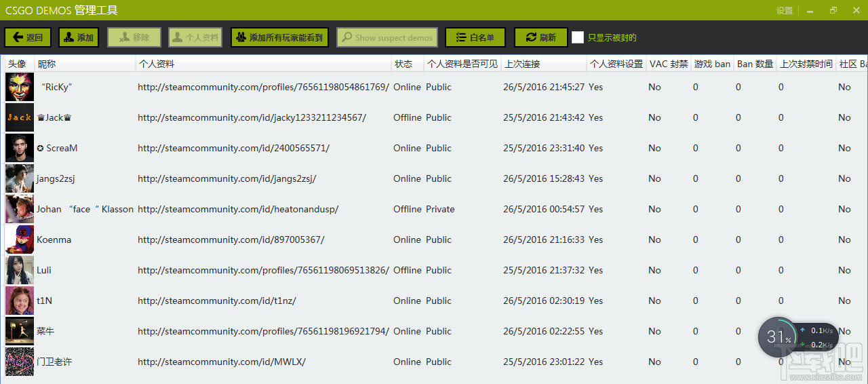Click the nickname 门卫老许
This screenshot has width=868, height=384.
[54, 362]
